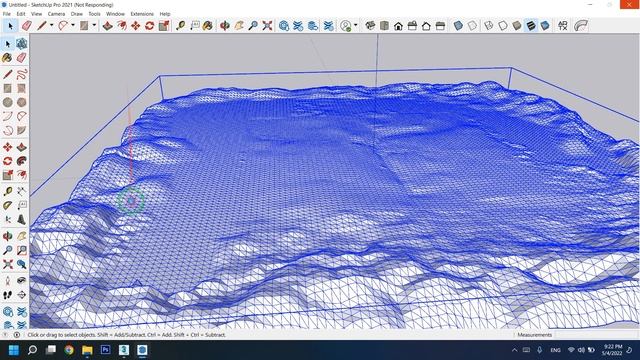Open File Explorer from the taskbar
The width and height of the screenshot is (640, 360).
(x=87, y=350)
